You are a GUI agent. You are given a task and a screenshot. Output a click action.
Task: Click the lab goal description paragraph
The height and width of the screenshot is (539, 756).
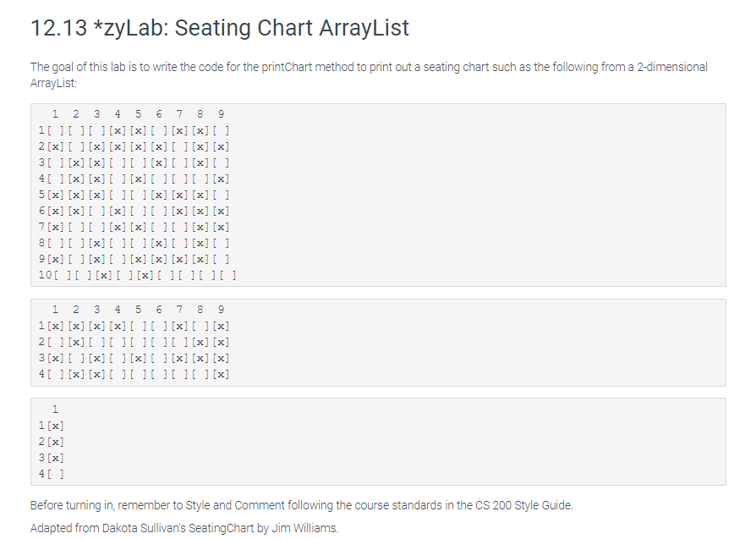click(369, 74)
